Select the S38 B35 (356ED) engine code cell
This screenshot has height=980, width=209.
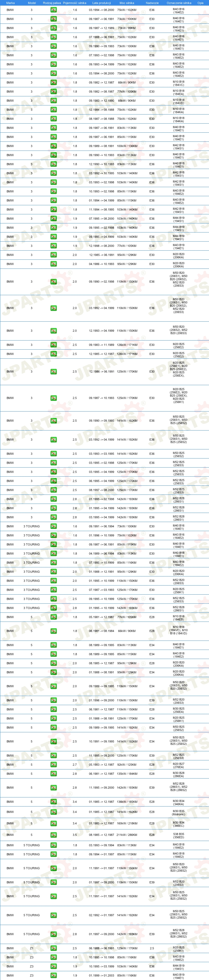(x=179, y=835)
